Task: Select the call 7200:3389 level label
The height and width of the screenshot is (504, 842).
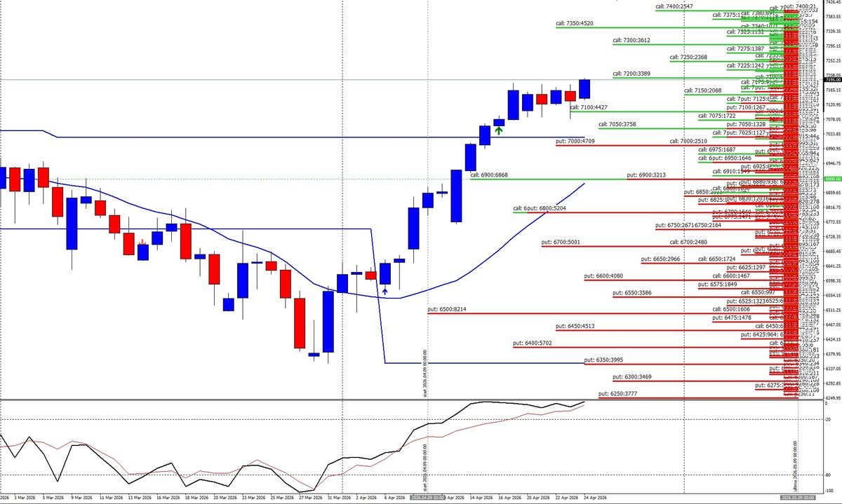Action: [631, 74]
